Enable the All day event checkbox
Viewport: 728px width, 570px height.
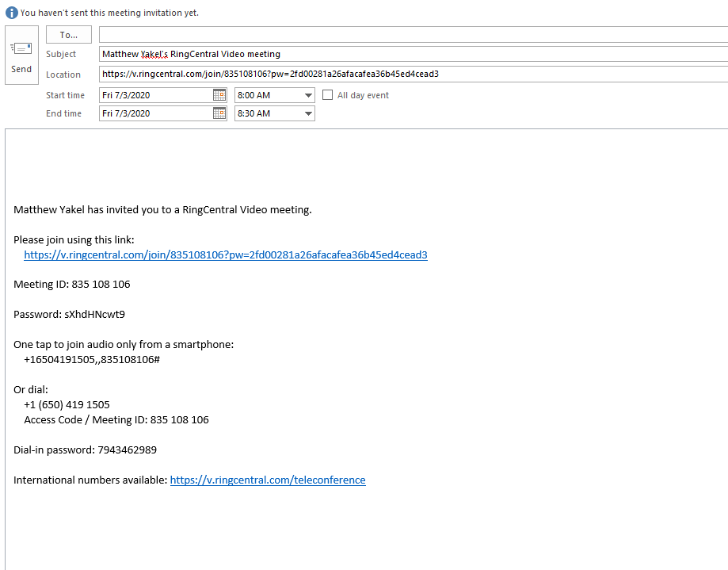click(x=327, y=95)
